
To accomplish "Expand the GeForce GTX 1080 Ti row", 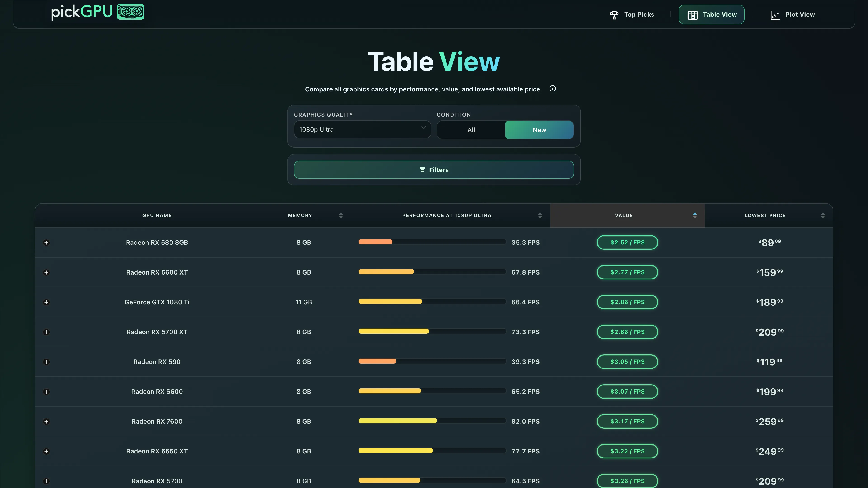I will pyautogui.click(x=47, y=303).
